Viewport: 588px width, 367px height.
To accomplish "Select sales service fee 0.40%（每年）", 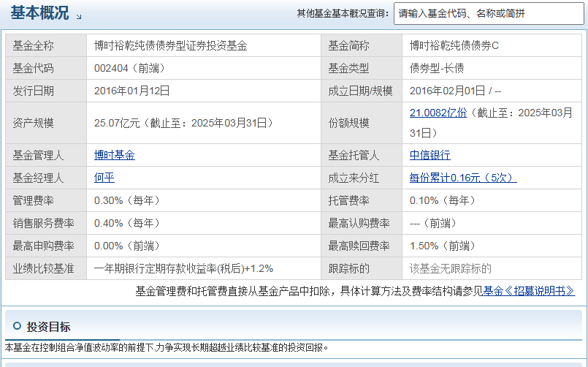I will 127,223.
